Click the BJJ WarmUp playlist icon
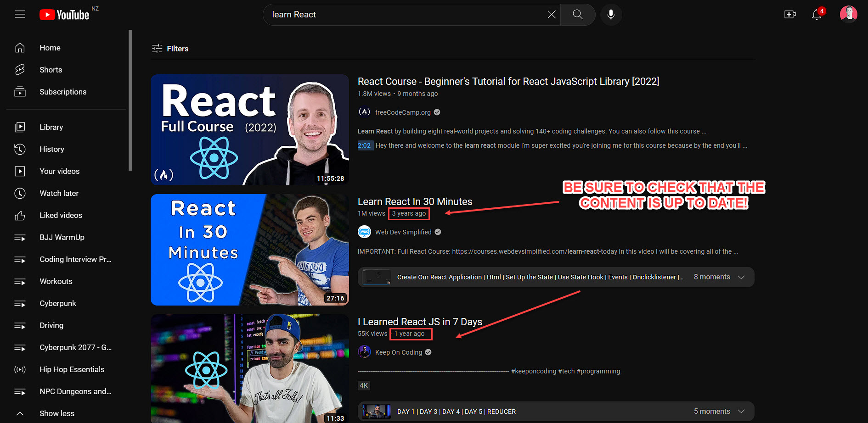 [20, 237]
